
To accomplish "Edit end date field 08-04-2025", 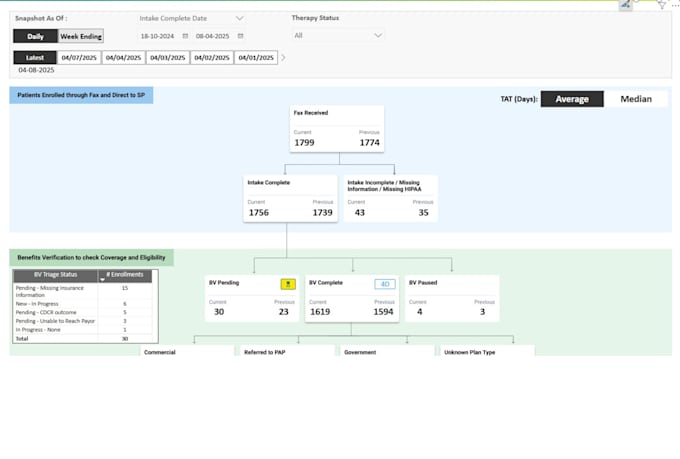I will 212,36.
